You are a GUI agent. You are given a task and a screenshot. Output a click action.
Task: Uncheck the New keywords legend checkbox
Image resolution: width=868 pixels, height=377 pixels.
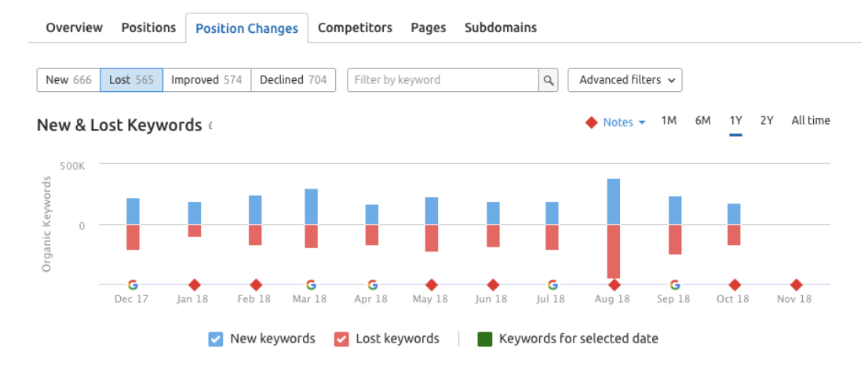[215, 339]
